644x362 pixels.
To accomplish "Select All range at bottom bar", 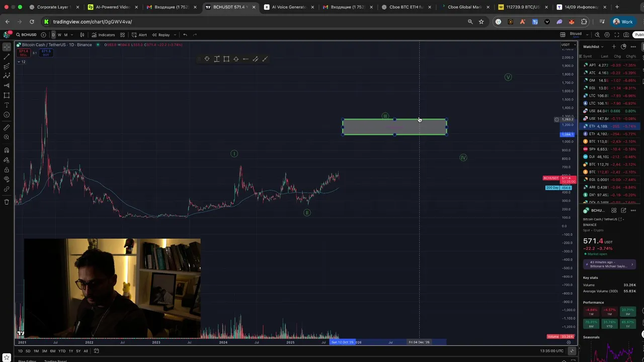I will point(86,351).
